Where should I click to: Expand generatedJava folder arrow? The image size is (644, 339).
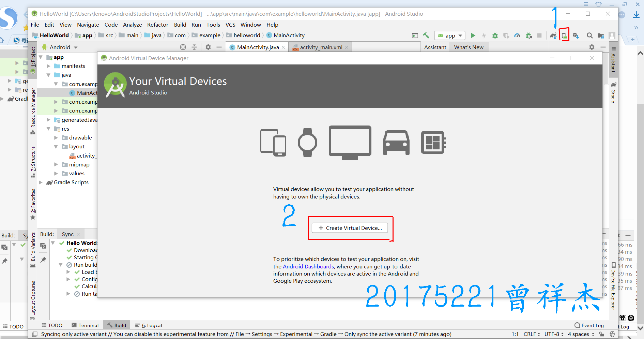[x=48, y=120]
